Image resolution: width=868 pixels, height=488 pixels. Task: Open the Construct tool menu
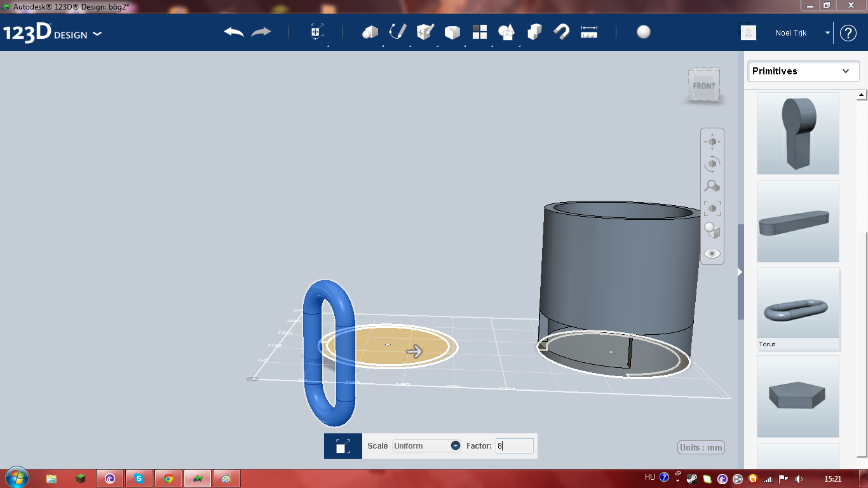425,32
